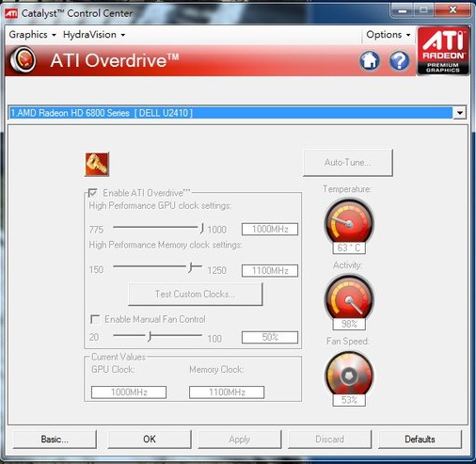Click the ATI Overdrive logo icon in the red banner

click(23, 60)
